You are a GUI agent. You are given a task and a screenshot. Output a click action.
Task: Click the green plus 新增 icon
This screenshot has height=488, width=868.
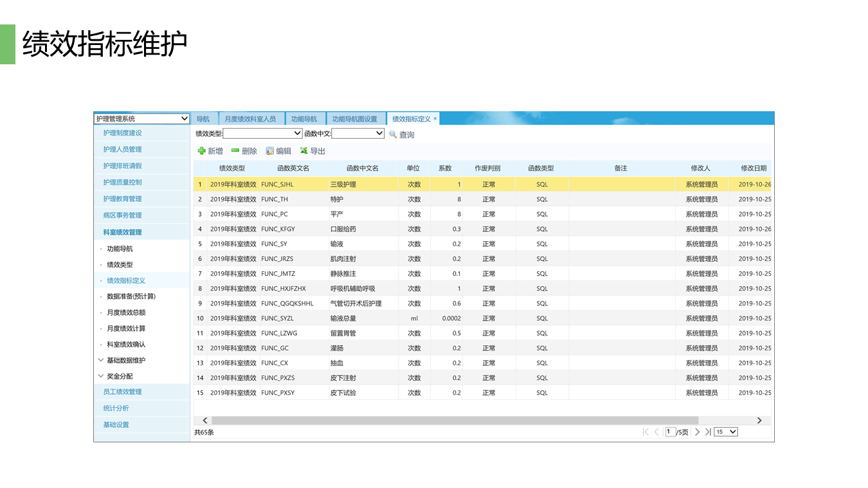click(201, 151)
